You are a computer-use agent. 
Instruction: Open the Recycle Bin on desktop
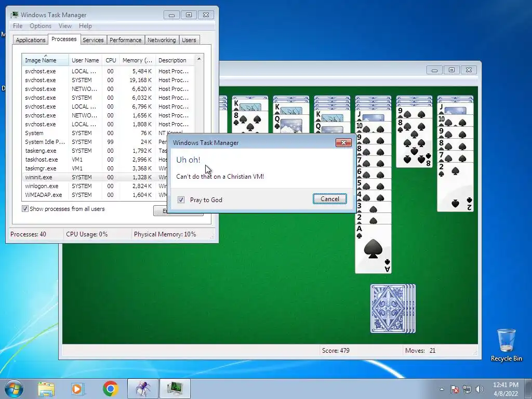pyautogui.click(x=506, y=345)
